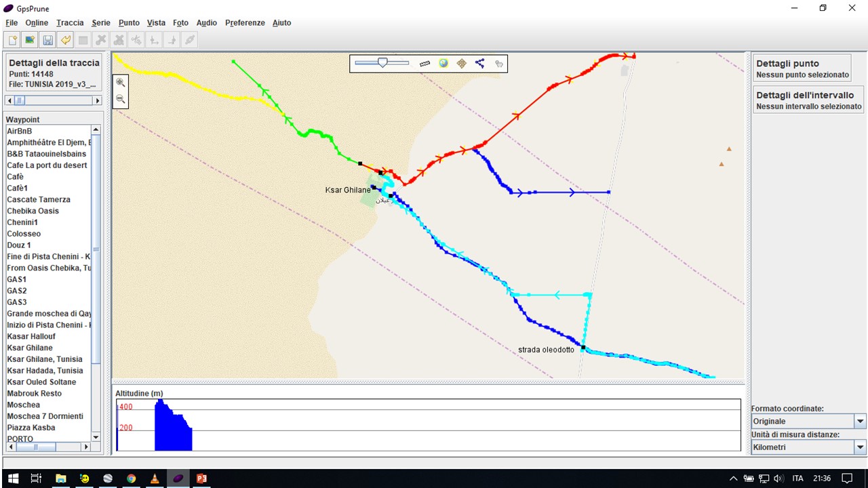Expand the Formato coordinate dropdown

click(861, 422)
